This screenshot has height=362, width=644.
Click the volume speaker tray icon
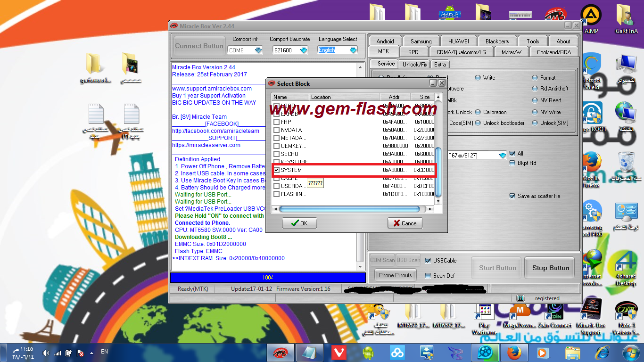point(46,353)
